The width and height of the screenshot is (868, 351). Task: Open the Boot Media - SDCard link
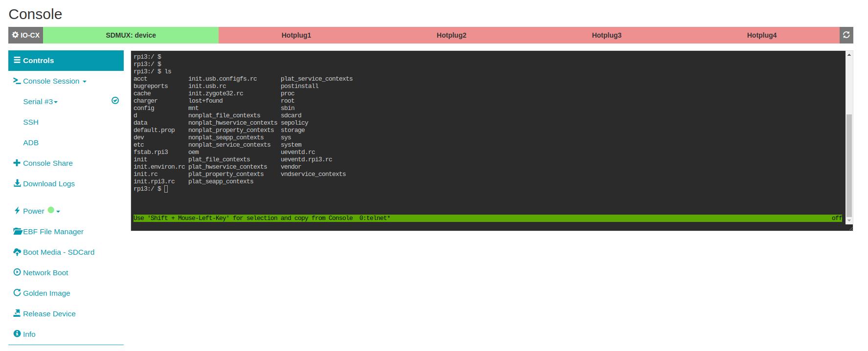point(59,252)
